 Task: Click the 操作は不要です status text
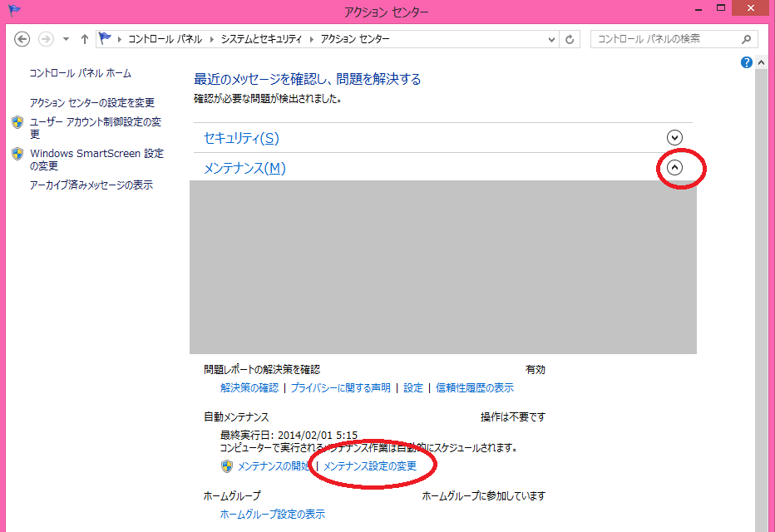[x=513, y=417]
